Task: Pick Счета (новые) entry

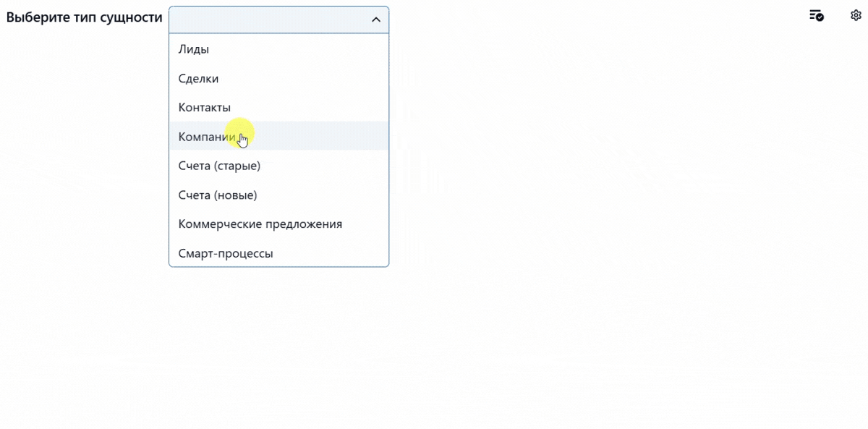Action: 278,195
